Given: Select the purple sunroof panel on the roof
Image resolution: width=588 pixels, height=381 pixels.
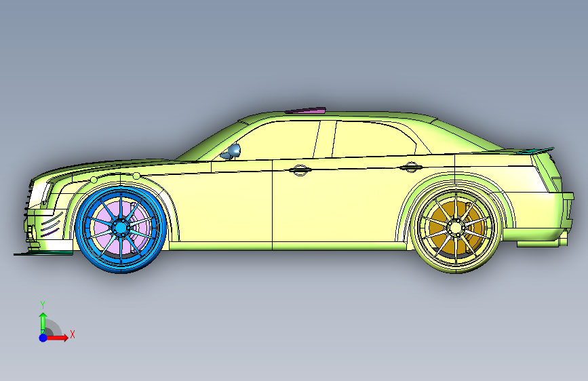Looking at the screenshot, I should [305, 111].
